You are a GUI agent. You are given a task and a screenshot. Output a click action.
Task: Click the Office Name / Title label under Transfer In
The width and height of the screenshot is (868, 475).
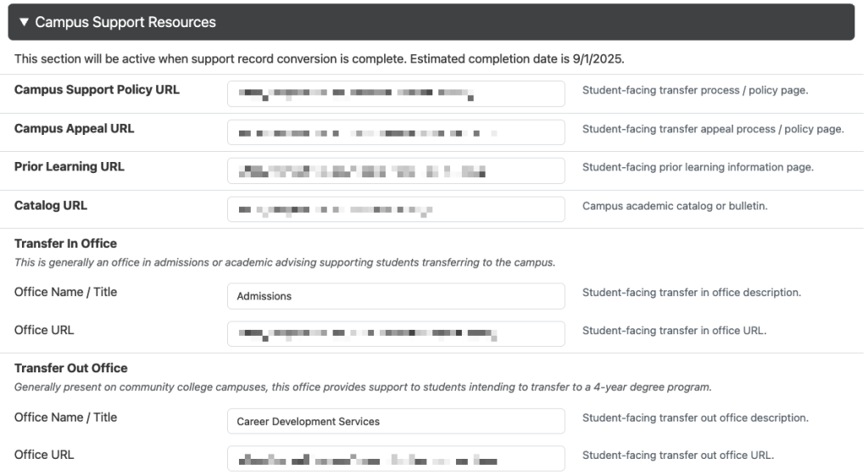click(x=66, y=292)
